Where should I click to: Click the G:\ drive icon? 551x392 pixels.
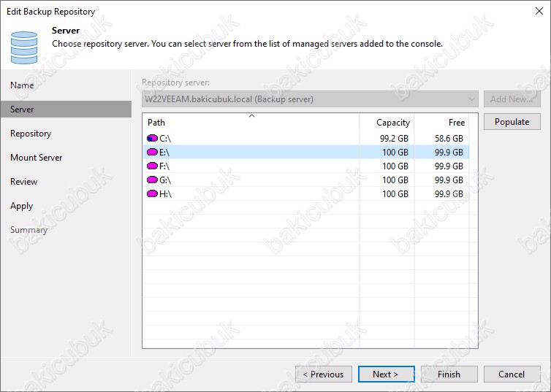point(152,180)
